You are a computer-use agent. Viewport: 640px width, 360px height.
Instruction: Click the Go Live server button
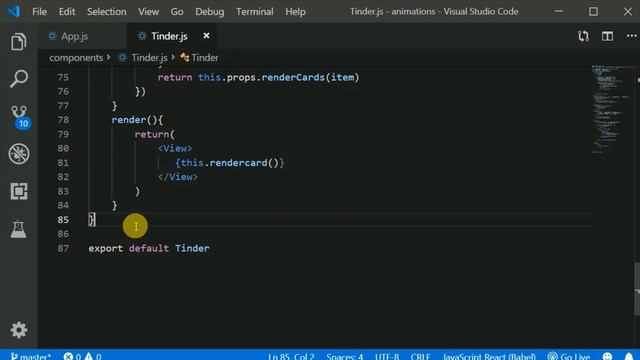(x=569, y=356)
